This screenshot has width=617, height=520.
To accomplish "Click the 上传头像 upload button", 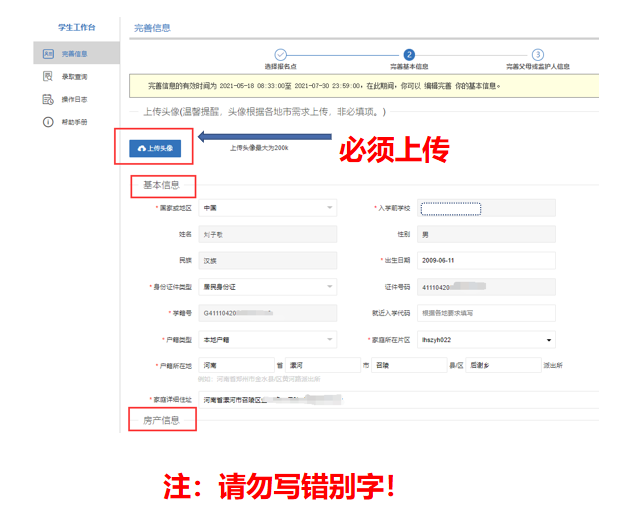I will pyautogui.click(x=155, y=148).
